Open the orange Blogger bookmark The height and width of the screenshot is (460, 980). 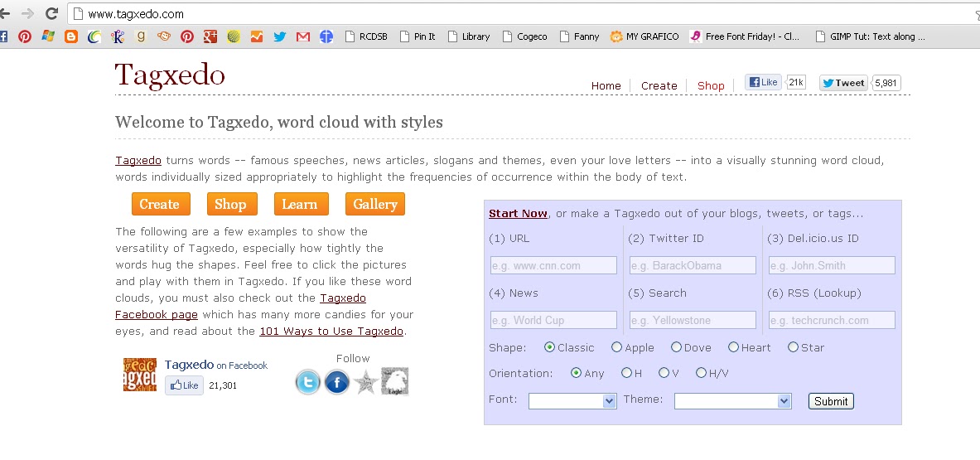[71, 36]
